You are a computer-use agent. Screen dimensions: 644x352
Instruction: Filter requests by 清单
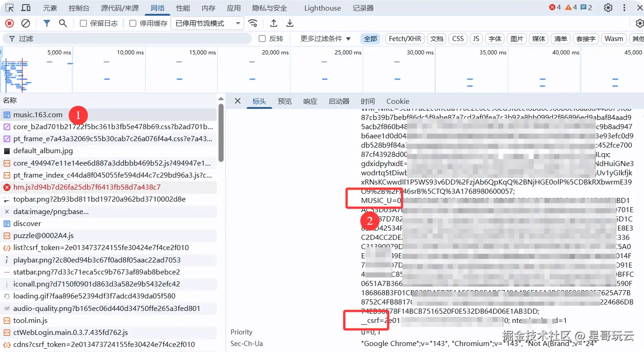560,39
